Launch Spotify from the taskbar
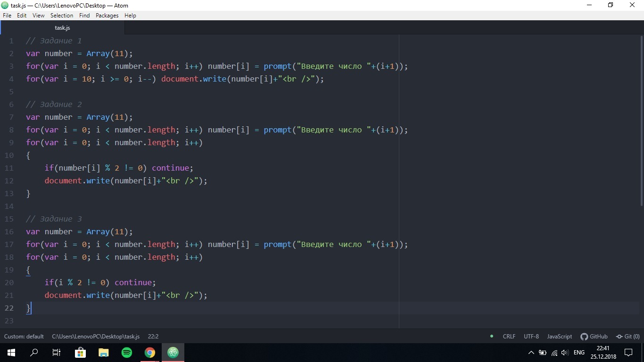 tap(127, 353)
